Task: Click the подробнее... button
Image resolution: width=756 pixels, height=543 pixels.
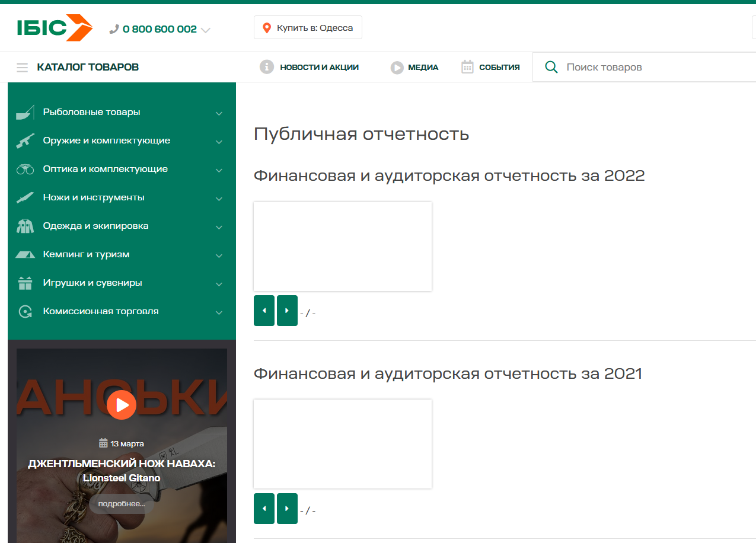Action: (122, 504)
